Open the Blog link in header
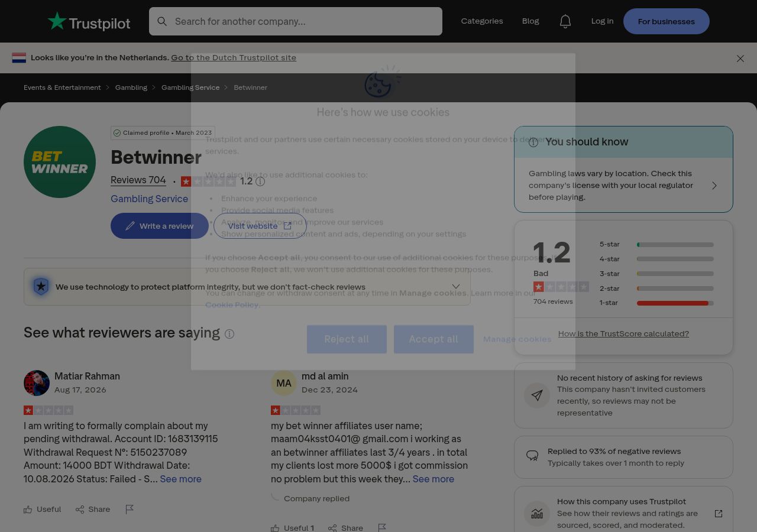This screenshot has width=757, height=532. (530, 21)
